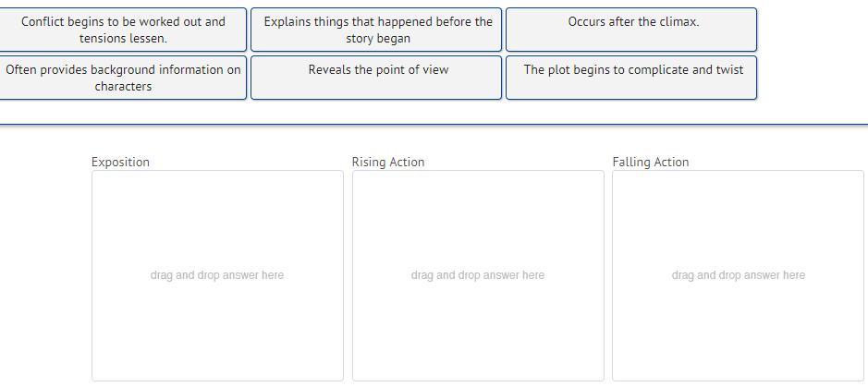Select 'Often provides background information on characters' tile
Viewport: 868px width, 387px height.
click(123, 78)
